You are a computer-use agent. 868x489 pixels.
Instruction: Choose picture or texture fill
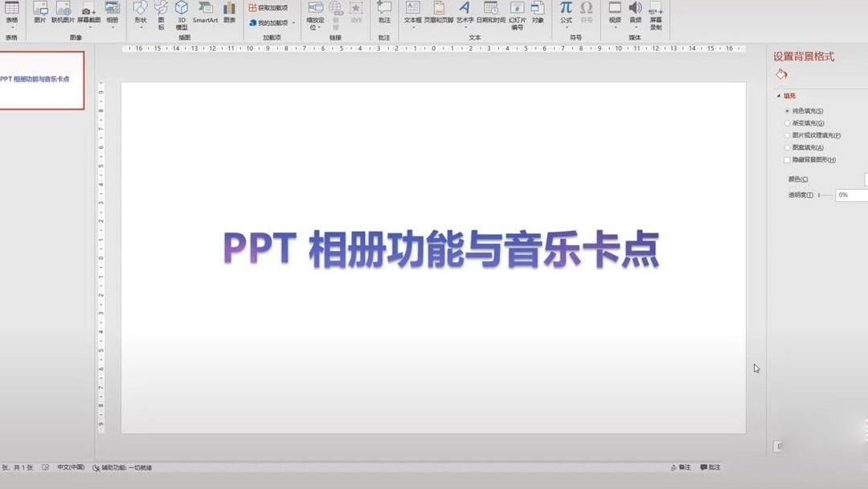coord(808,135)
